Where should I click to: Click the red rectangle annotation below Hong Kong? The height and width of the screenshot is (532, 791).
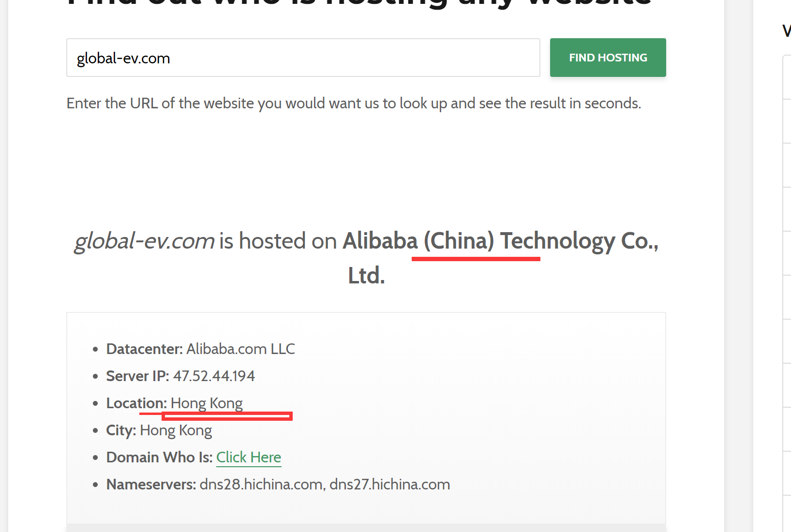coord(227,416)
